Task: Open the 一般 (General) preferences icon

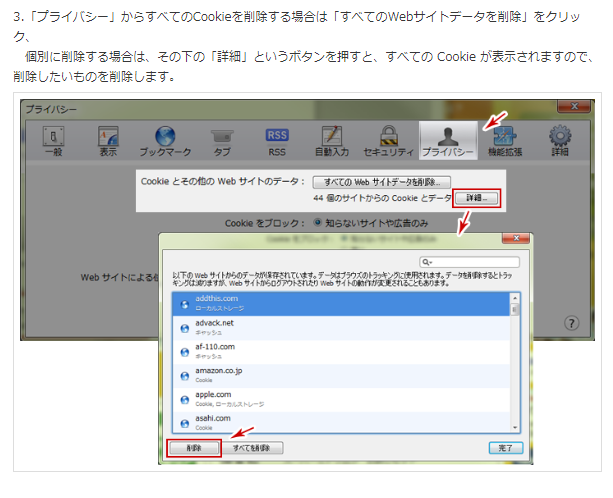Action: tap(54, 139)
